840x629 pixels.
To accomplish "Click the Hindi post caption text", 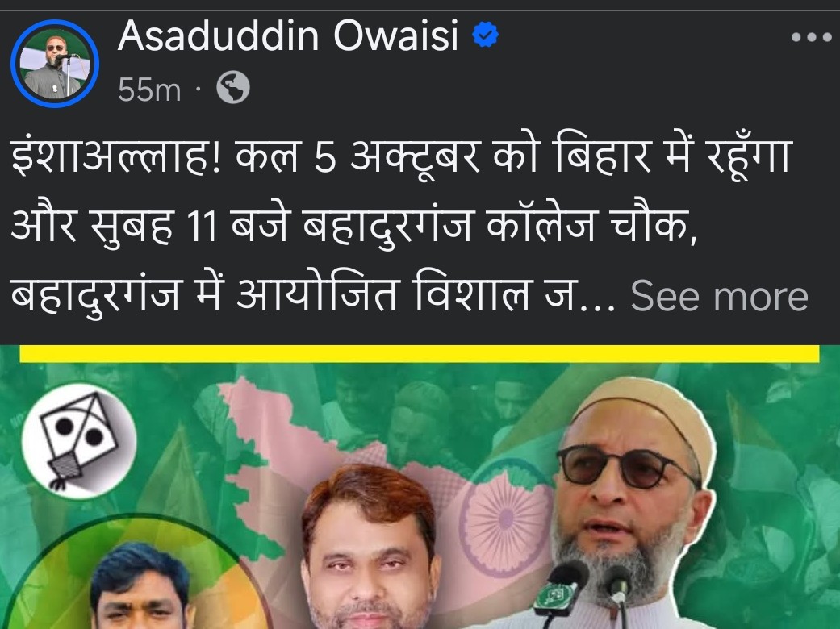I will 409,227.
